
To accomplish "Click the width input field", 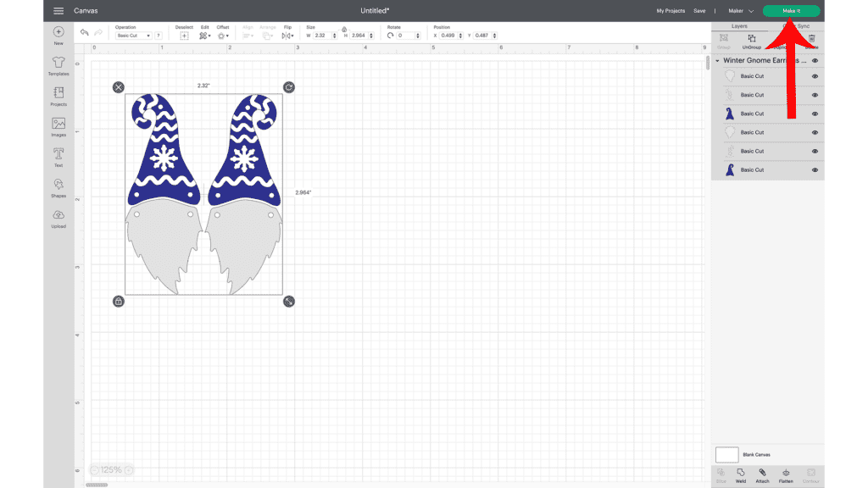I will click(323, 36).
